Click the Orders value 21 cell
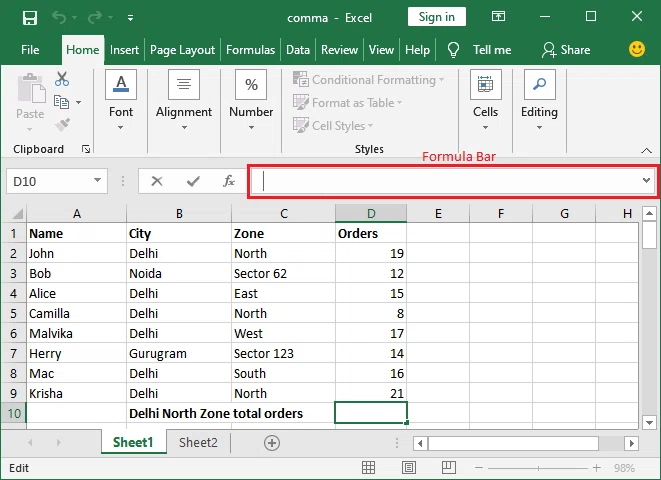 pos(371,394)
